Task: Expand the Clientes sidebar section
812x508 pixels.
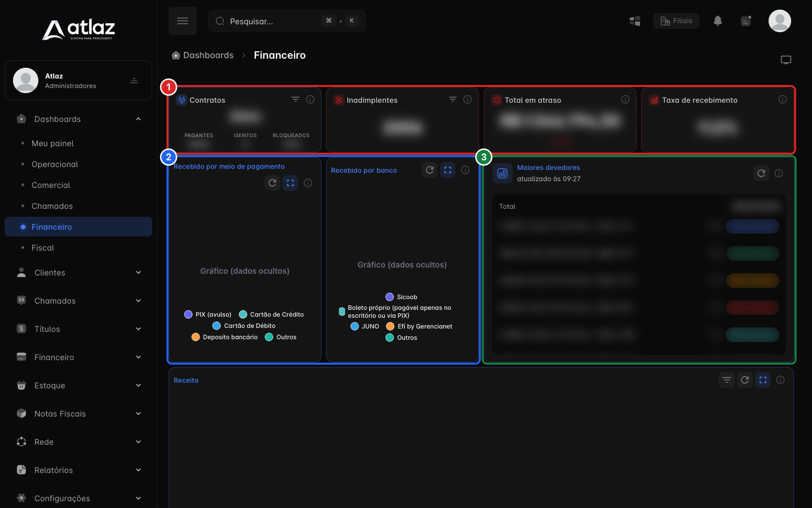Action: (78, 273)
